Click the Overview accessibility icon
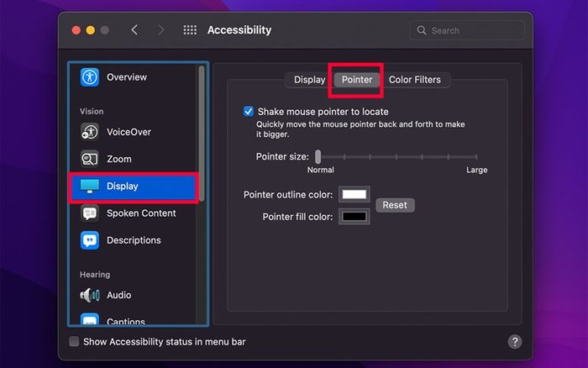This screenshot has width=588, height=368. [x=90, y=77]
